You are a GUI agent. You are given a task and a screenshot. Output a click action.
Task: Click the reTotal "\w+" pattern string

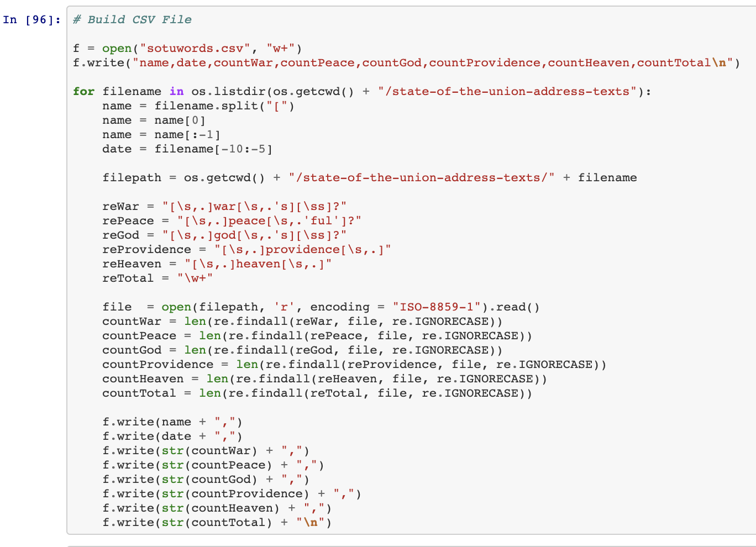tap(195, 278)
